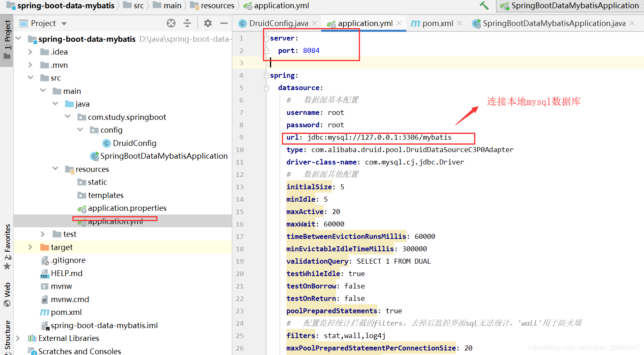Select application.properties file

(122, 208)
